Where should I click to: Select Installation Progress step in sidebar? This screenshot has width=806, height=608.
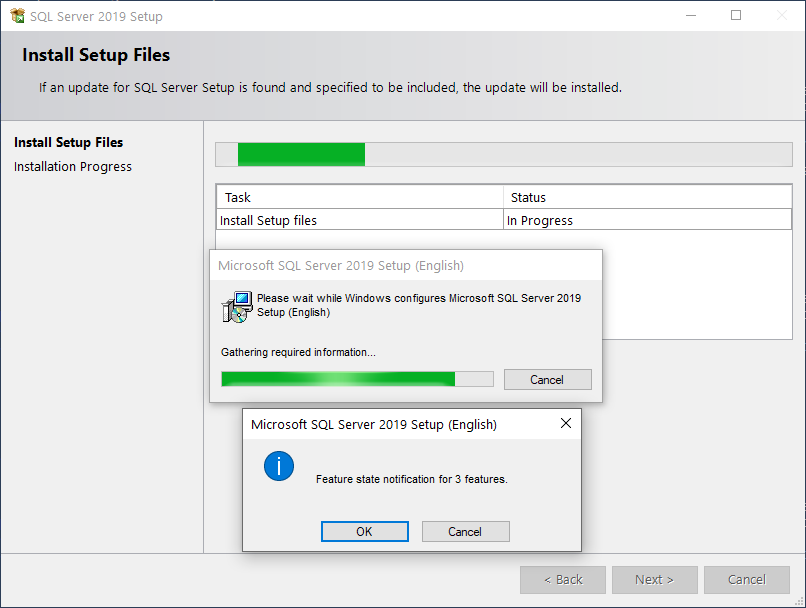coord(72,167)
